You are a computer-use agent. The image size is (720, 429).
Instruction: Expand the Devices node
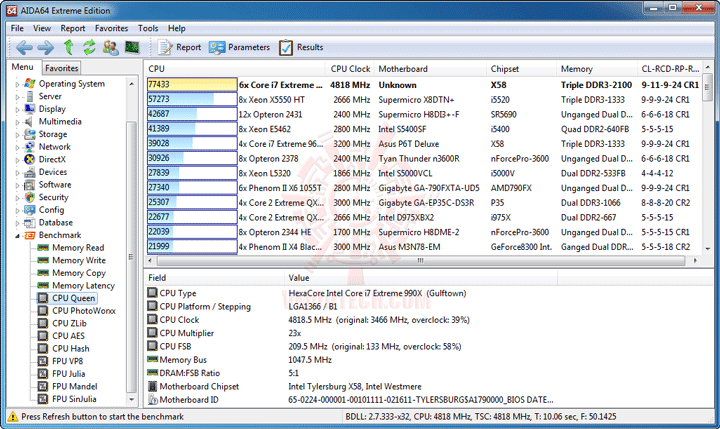pos(17,173)
